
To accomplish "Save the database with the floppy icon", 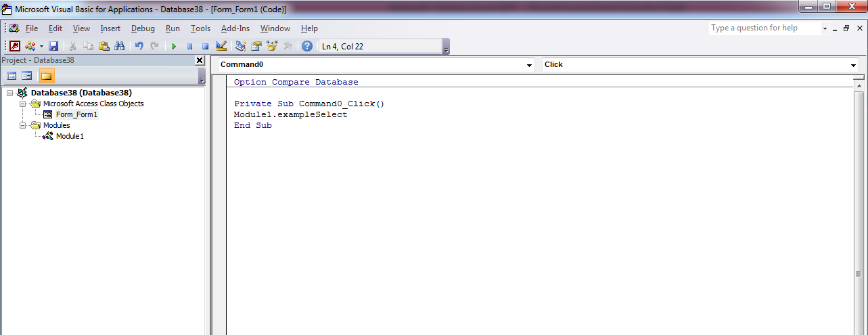I will coord(53,46).
